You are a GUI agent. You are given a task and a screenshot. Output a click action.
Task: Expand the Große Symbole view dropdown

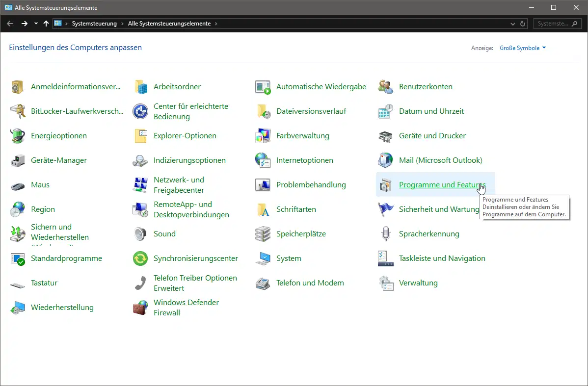click(523, 48)
